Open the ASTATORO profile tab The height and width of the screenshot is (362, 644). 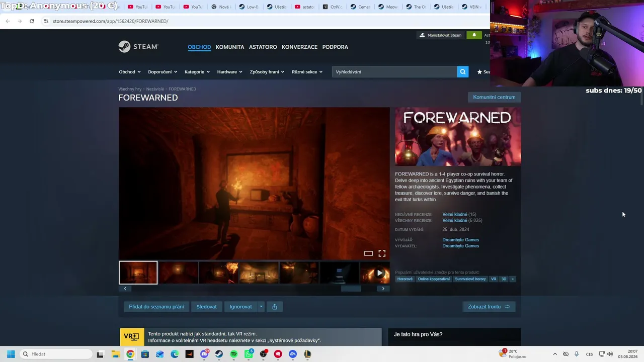pos(263,47)
